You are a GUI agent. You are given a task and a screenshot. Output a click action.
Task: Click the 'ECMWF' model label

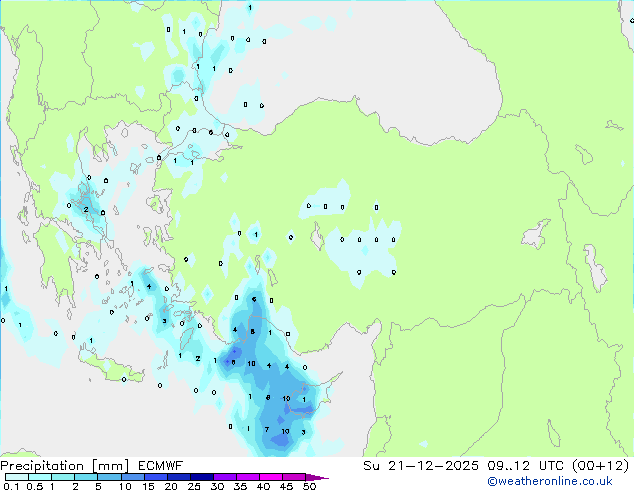[161, 466]
